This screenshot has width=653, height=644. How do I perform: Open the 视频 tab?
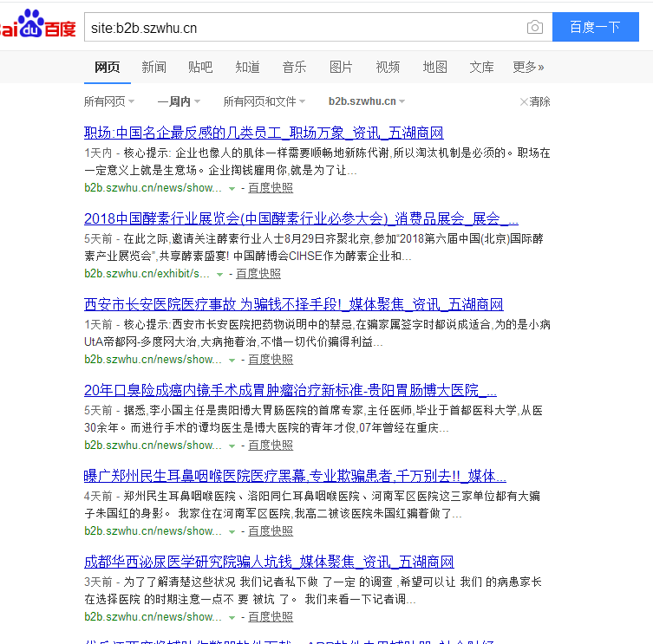pos(388,67)
